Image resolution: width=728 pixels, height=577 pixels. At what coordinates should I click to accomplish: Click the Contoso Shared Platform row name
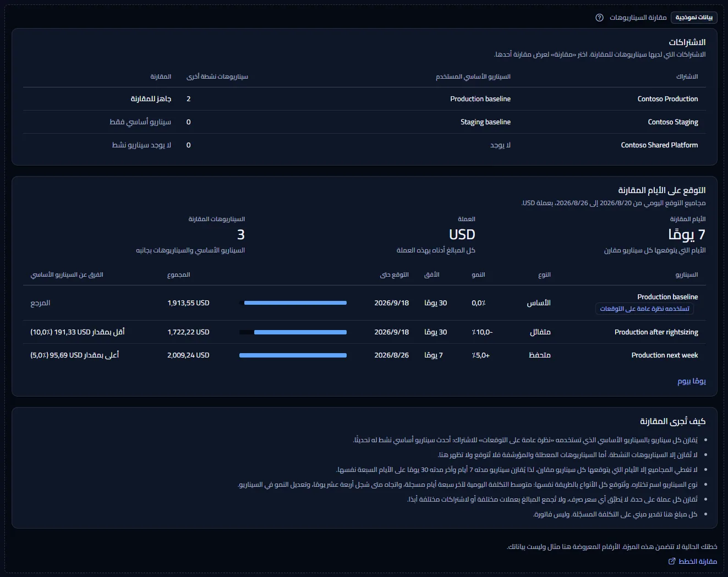pyautogui.click(x=659, y=145)
